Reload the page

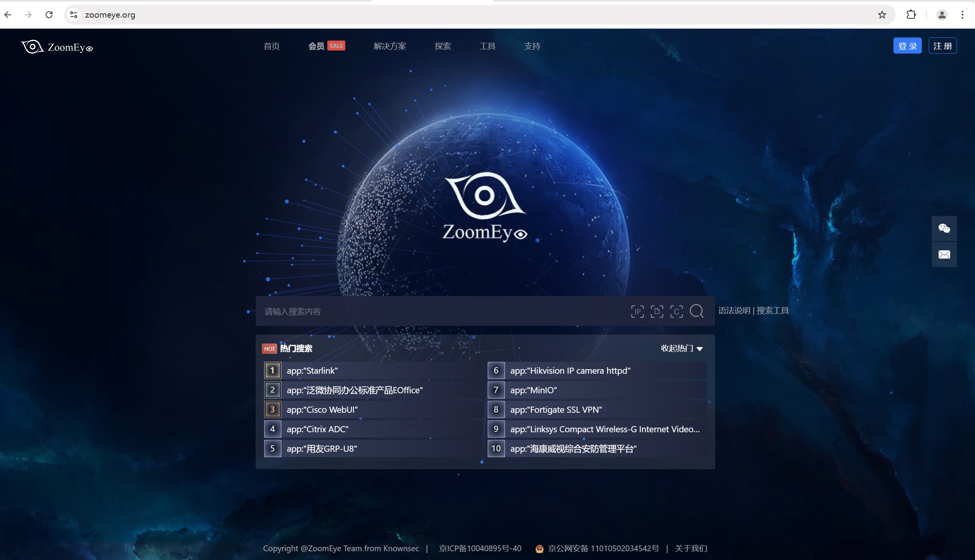[x=49, y=15]
